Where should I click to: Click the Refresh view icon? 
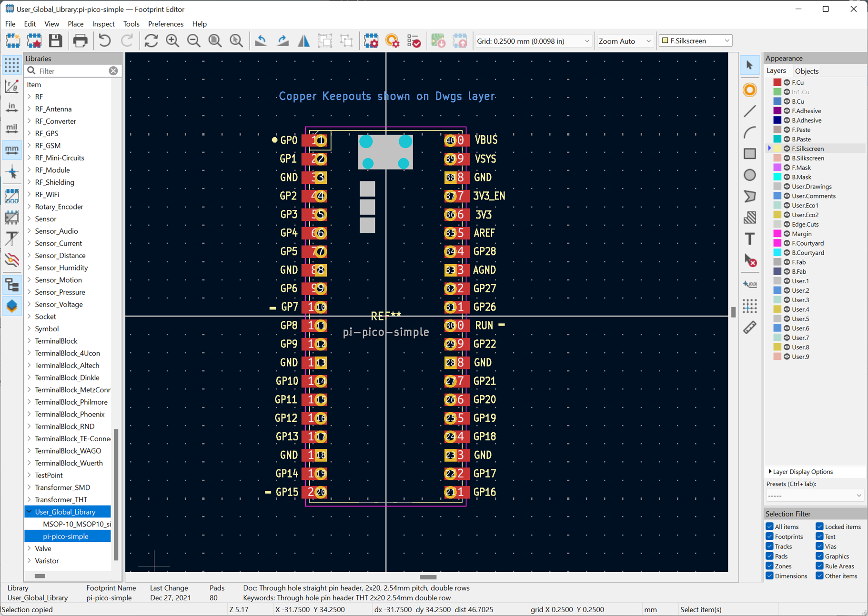pyautogui.click(x=151, y=41)
